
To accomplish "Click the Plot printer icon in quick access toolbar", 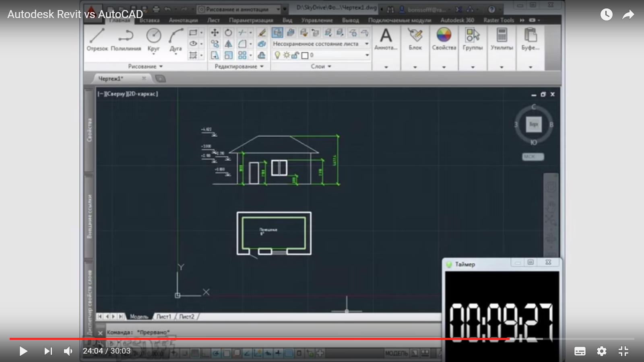I will tap(156, 9).
